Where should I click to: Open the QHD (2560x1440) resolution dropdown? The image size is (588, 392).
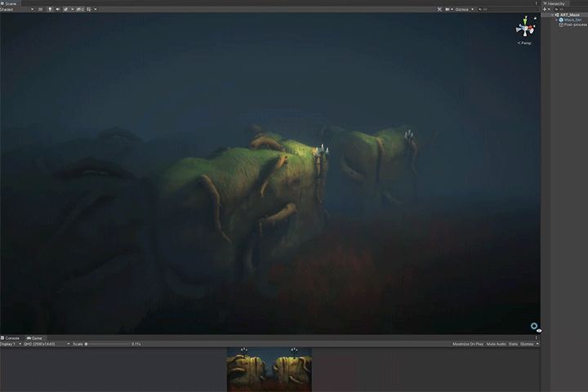coord(47,344)
